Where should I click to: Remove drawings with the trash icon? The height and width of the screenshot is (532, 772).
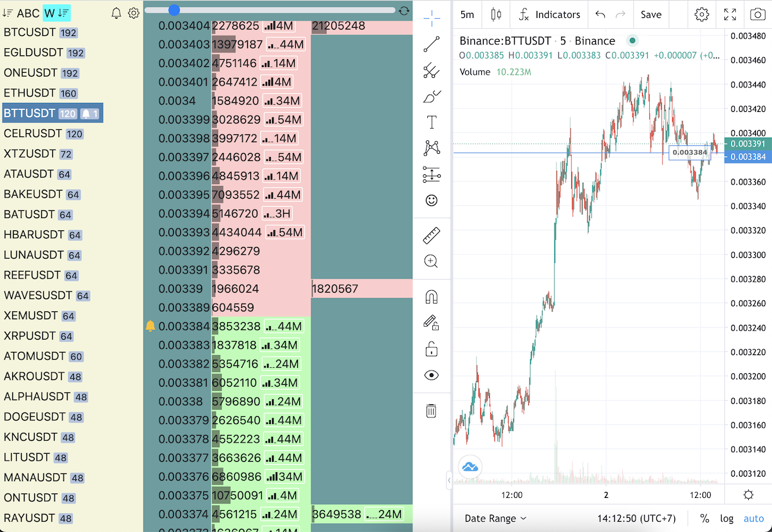point(432,410)
